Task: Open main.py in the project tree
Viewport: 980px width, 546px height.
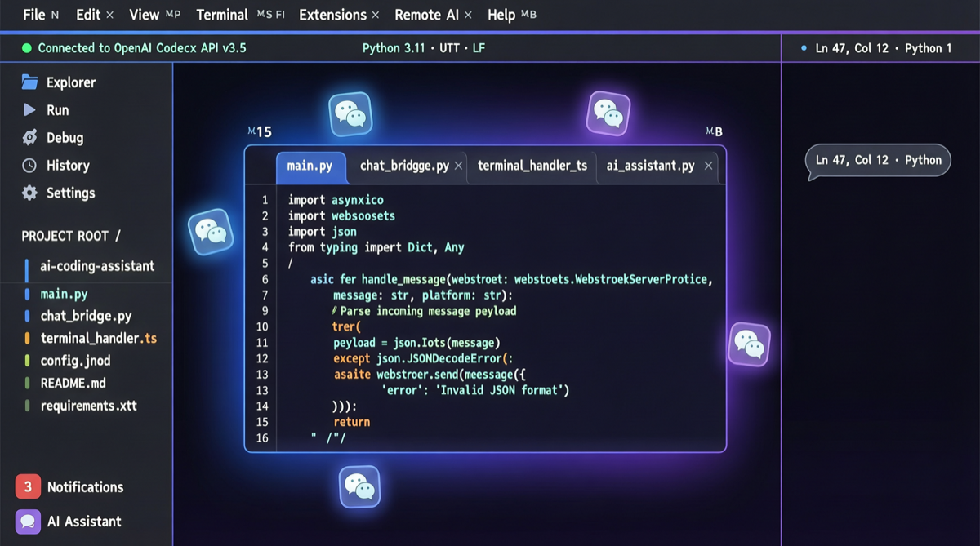Action: point(64,294)
